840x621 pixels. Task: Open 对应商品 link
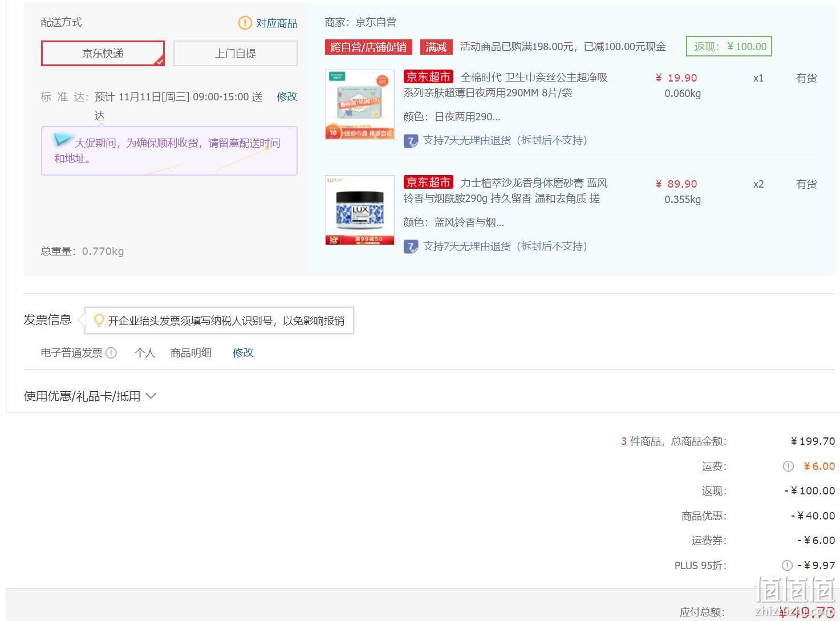coord(277,23)
